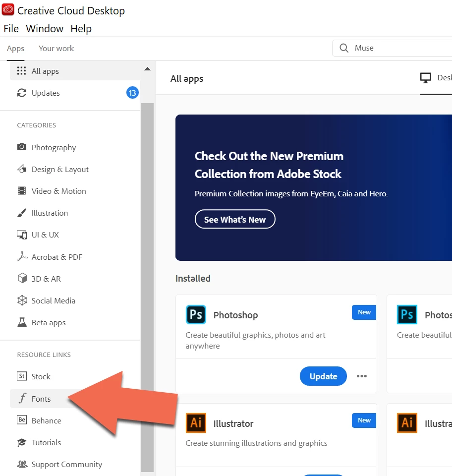Click the Behance Be icon

(21, 420)
